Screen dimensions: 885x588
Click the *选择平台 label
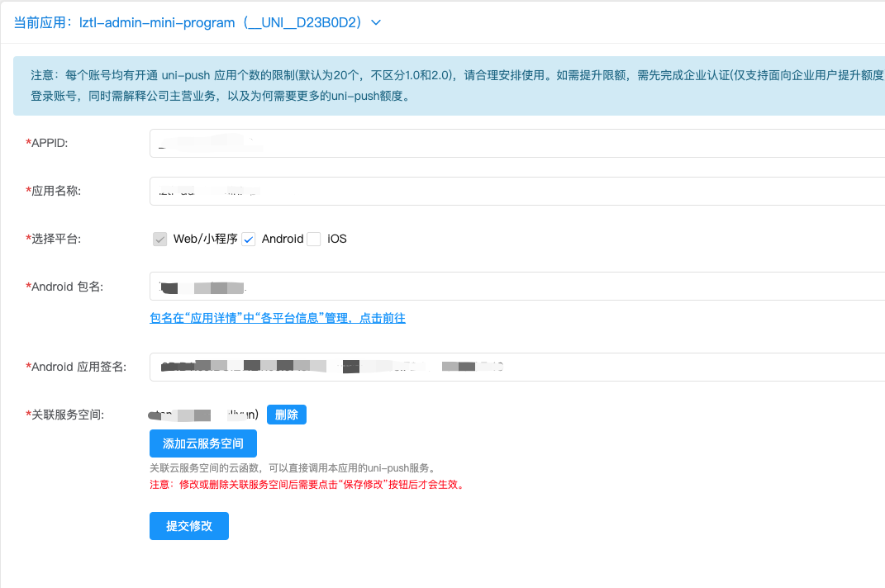coord(53,239)
